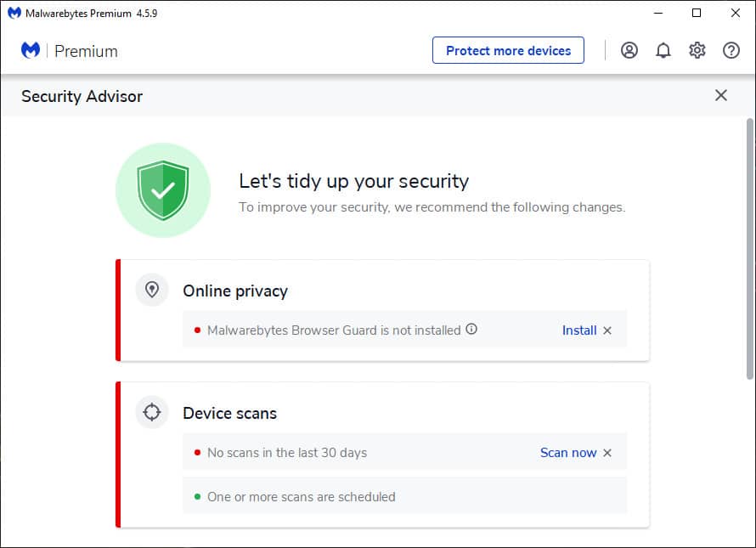Screen dimensions: 756x548
Task: Click the Install link for Browser Guard
Action: coord(579,330)
